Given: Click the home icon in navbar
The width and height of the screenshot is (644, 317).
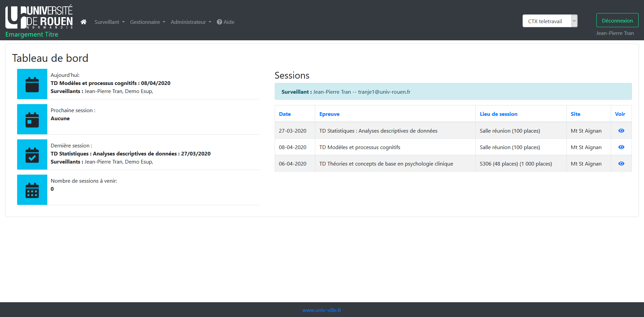Looking at the screenshot, I should [x=84, y=22].
